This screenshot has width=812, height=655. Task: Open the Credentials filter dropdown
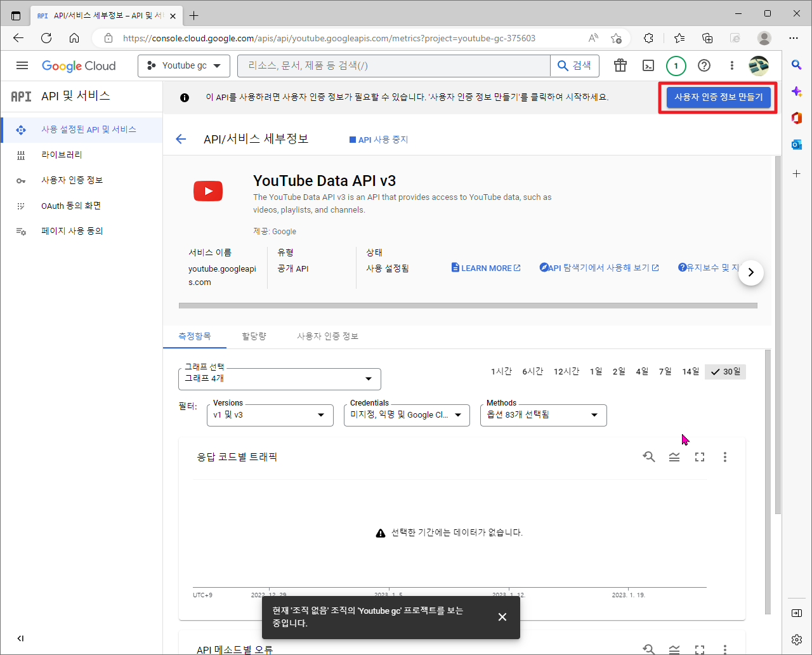coord(407,415)
